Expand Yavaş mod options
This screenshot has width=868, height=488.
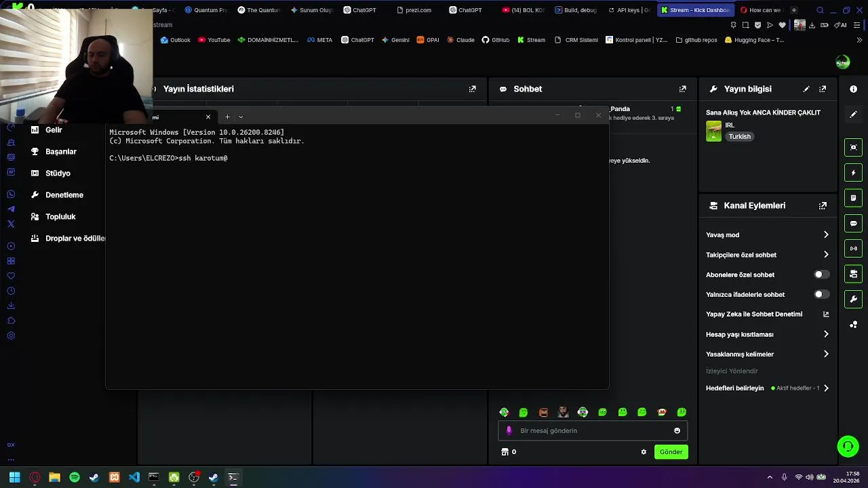click(x=826, y=235)
